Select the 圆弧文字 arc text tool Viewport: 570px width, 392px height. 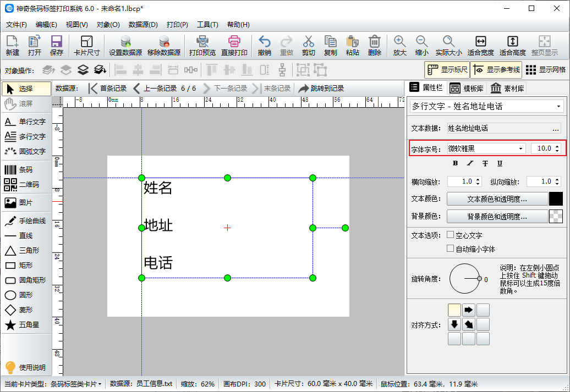coord(25,152)
